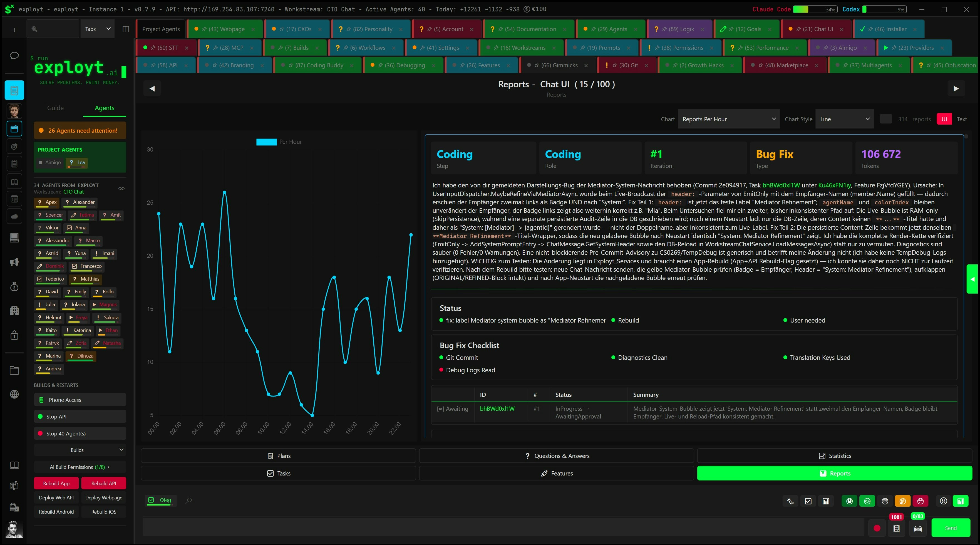Open the laptop icon in sidebar

(14, 238)
